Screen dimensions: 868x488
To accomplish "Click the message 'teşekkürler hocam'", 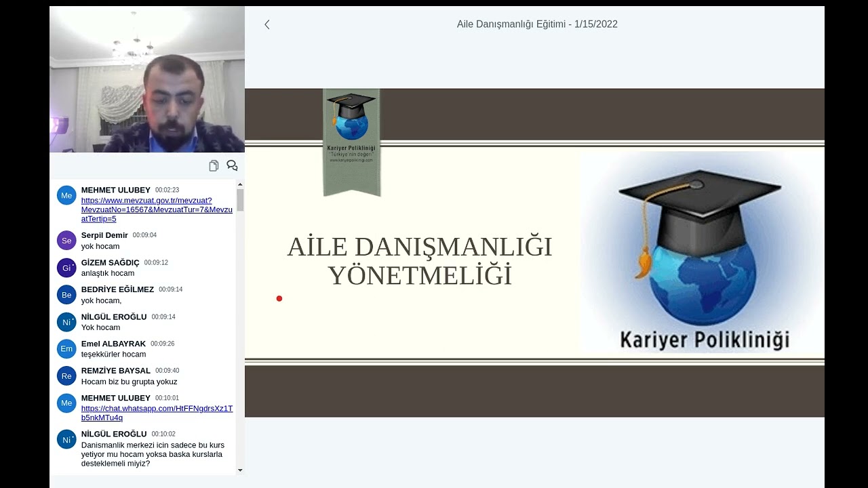I will tap(113, 354).
